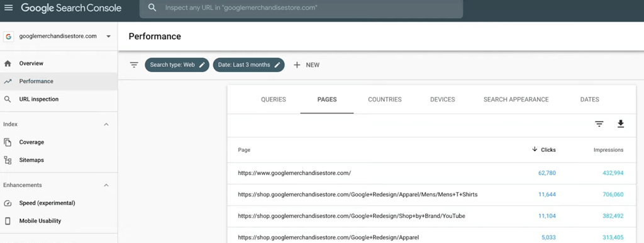
Task: Click impressions value 313,405
Action: (x=613, y=237)
